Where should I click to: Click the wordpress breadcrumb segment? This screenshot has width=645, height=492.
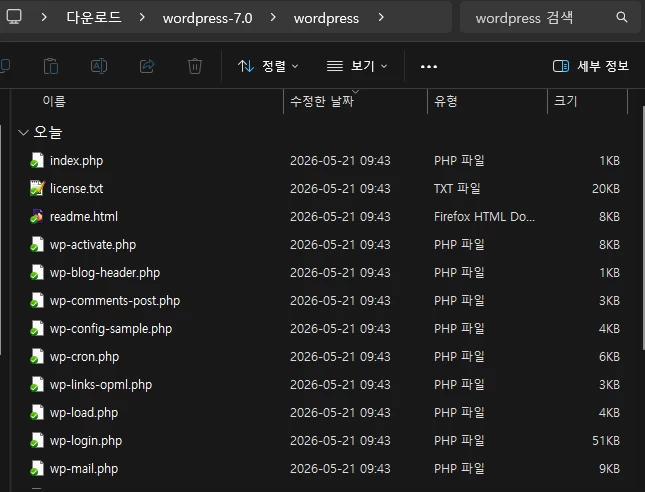pyautogui.click(x=326, y=18)
